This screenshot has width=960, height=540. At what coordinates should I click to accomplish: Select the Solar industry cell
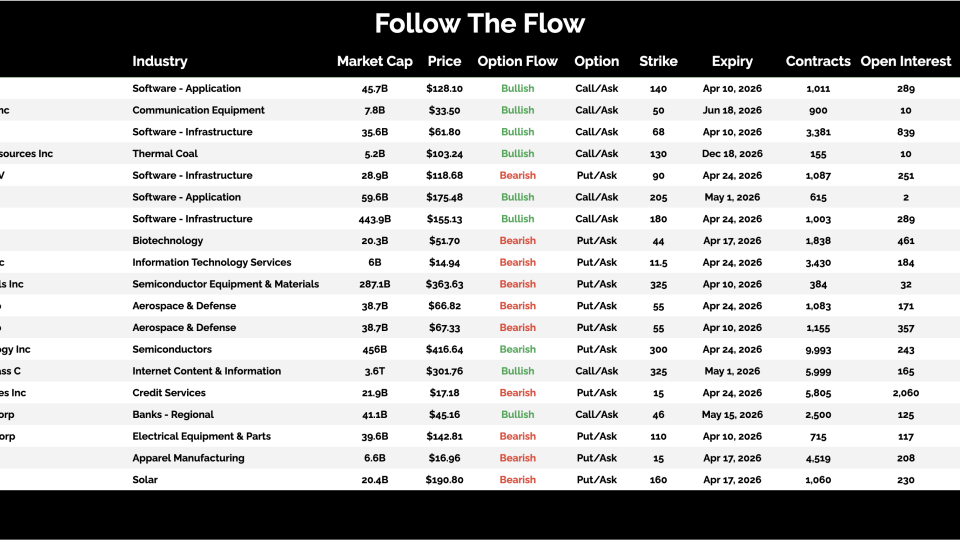click(x=145, y=480)
